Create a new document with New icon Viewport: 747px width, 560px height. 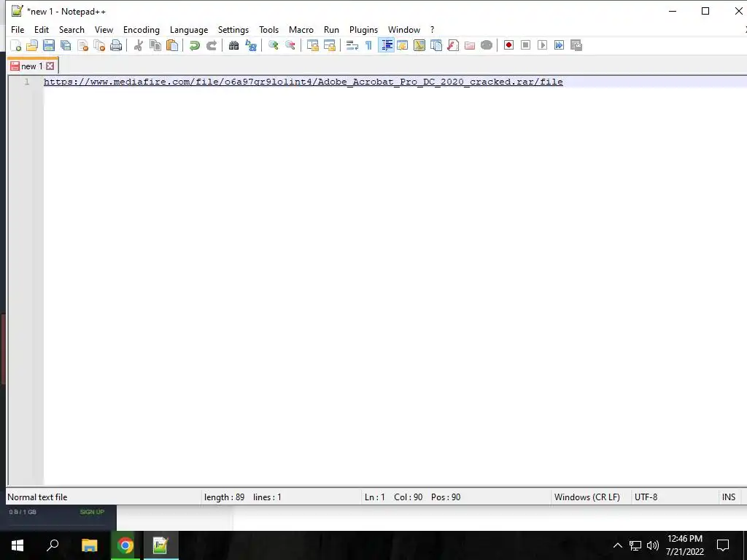pos(16,45)
